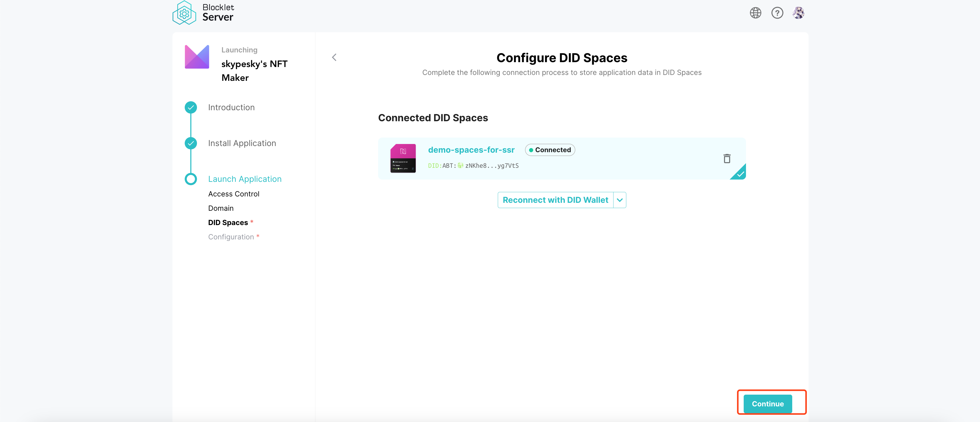Open the Configuration step

231,237
